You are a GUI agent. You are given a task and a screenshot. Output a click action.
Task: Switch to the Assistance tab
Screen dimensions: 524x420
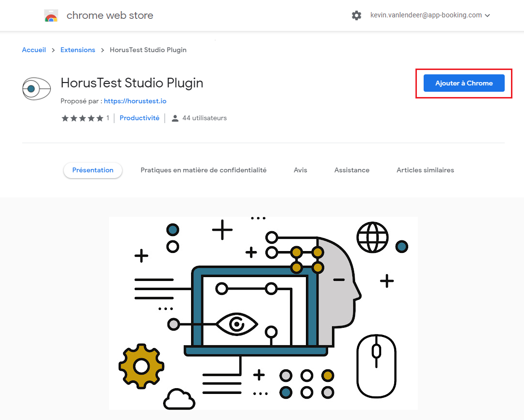click(x=352, y=170)
